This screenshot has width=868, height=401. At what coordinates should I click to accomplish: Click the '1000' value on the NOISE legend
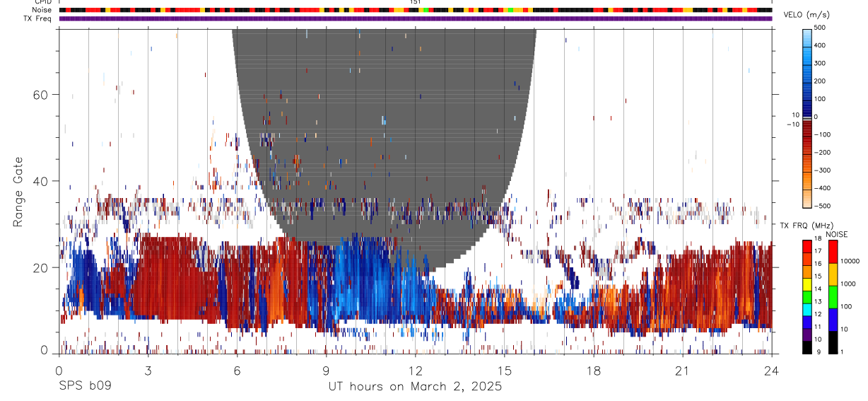849,284
